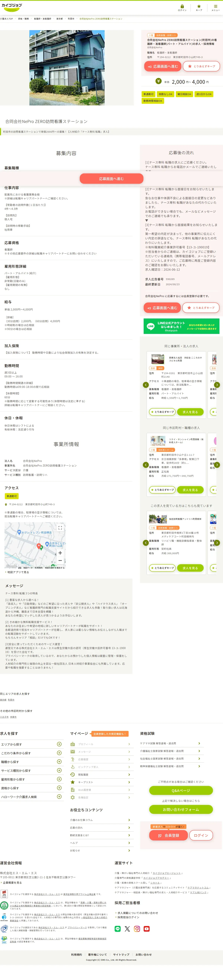Click the red location pin on map
The width and height of the screenshot is (223, 980).
(39, 546)
